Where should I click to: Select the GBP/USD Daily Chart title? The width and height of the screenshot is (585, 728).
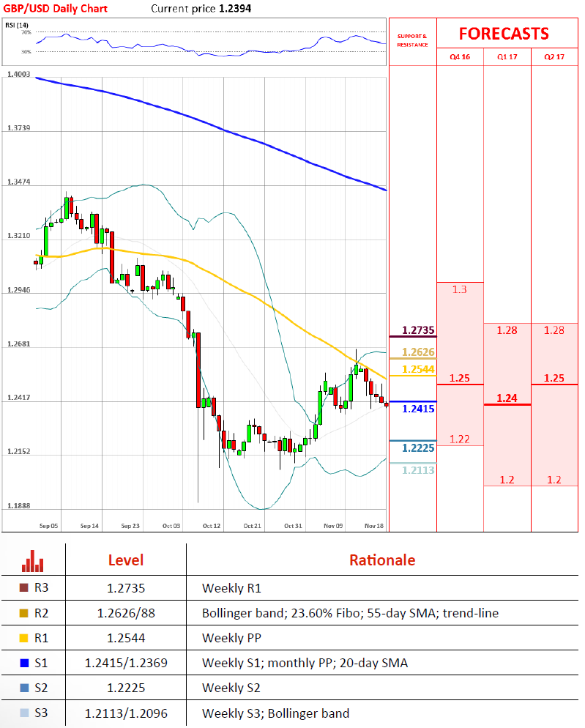pos(55,8)
